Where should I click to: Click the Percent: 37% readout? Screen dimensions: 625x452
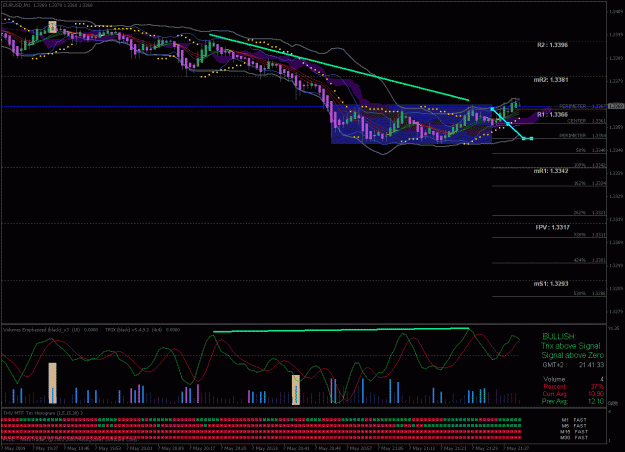(573, 387)
